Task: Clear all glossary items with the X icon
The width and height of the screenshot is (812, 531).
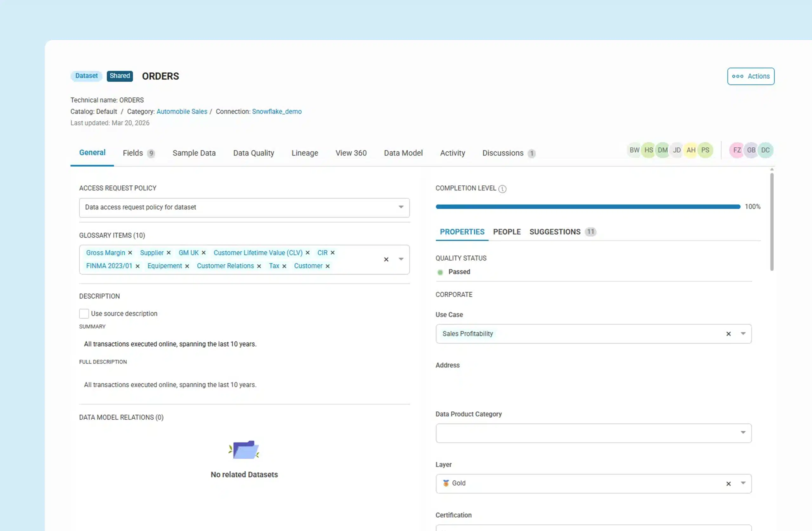Action: pyautogui.click(x=386, y=260)
